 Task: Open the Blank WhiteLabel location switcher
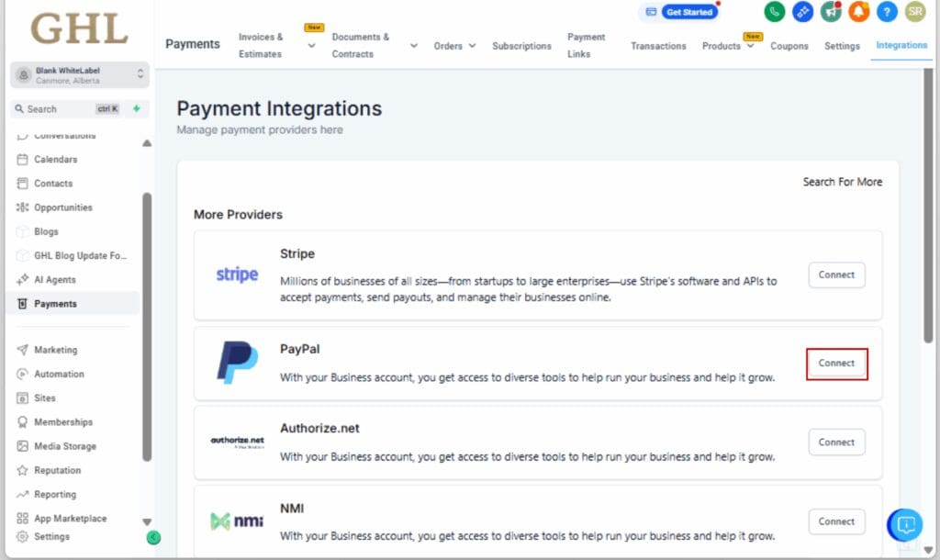(78, 76)
